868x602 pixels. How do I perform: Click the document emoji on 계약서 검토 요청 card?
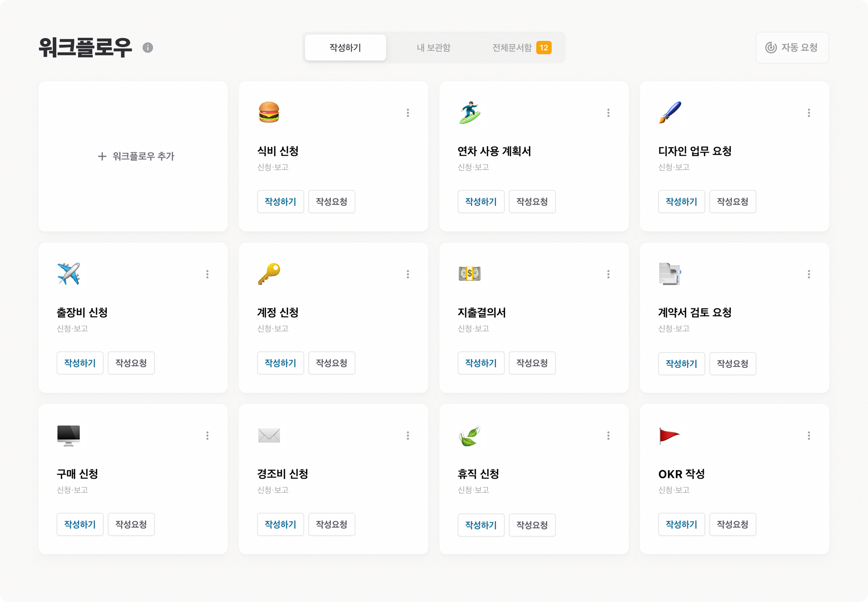670,274
